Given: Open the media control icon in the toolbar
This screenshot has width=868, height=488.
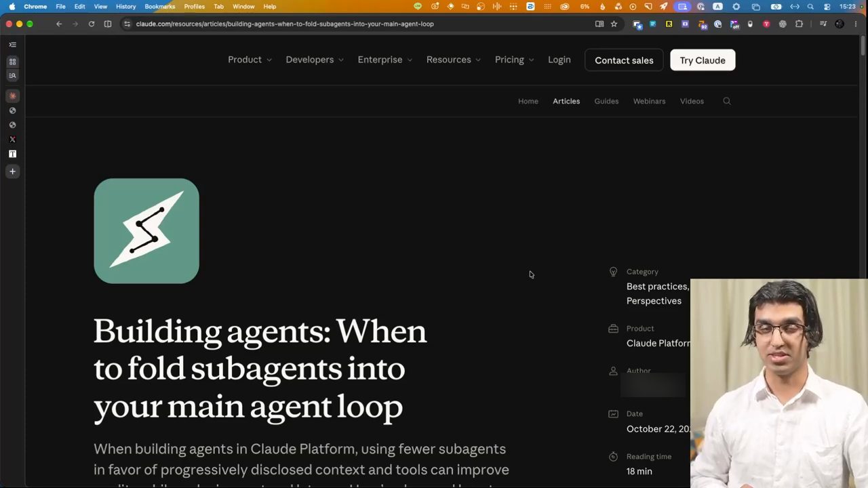Looking at the screenshot, I should (823, 24).
